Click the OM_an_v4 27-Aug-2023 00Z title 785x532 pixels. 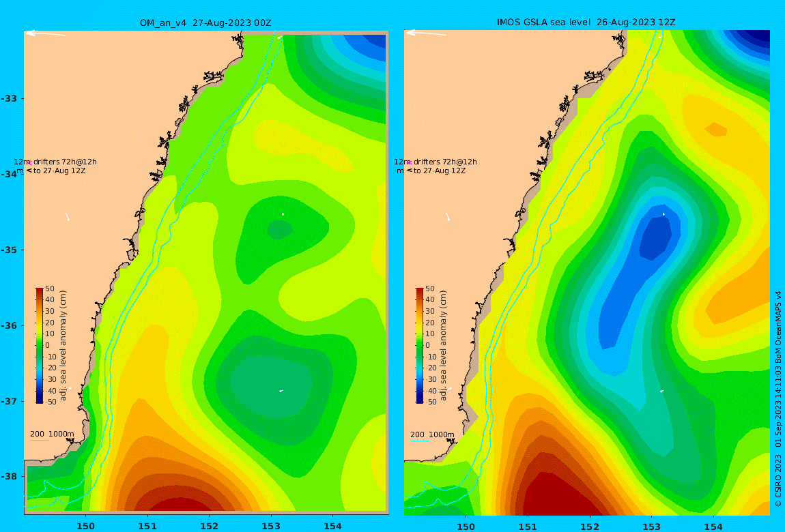pyautogui.click(x=205, y=23)
